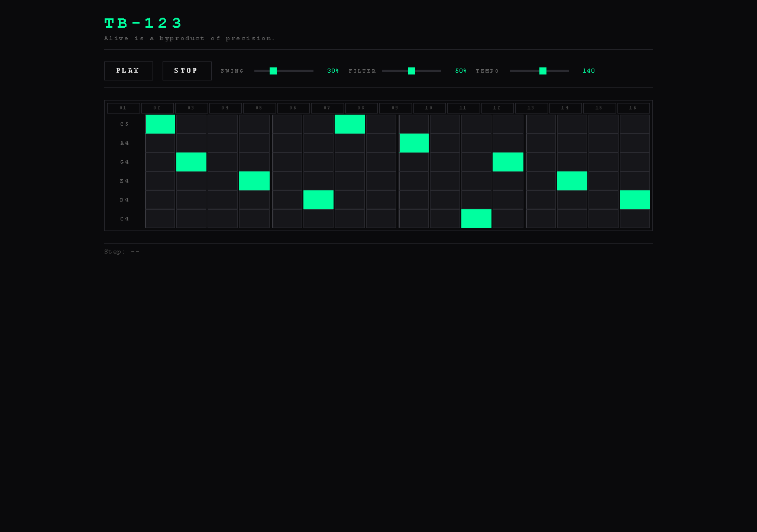Disable the first active C5 note cell
Screen dimensions: 757x532
tap(160, 124)
